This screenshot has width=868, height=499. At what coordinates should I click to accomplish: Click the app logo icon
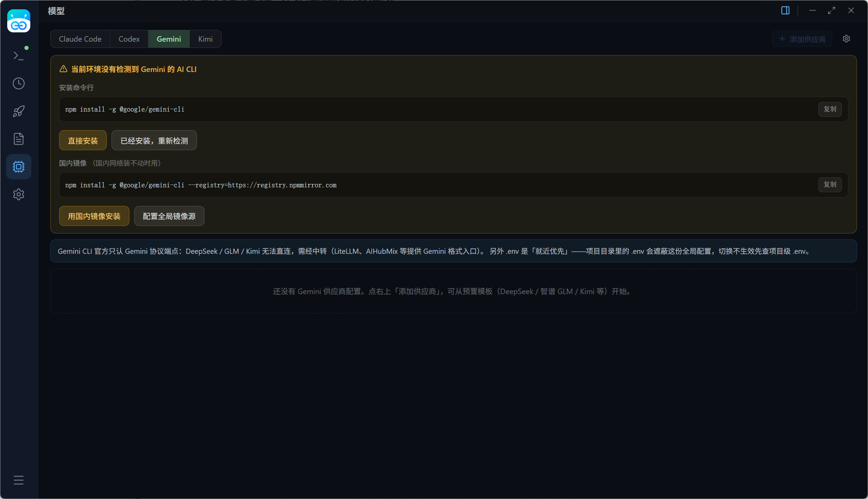19,21
